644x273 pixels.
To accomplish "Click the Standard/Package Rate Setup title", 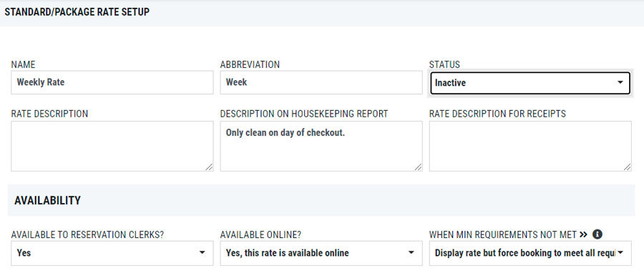I will point(77,12).
